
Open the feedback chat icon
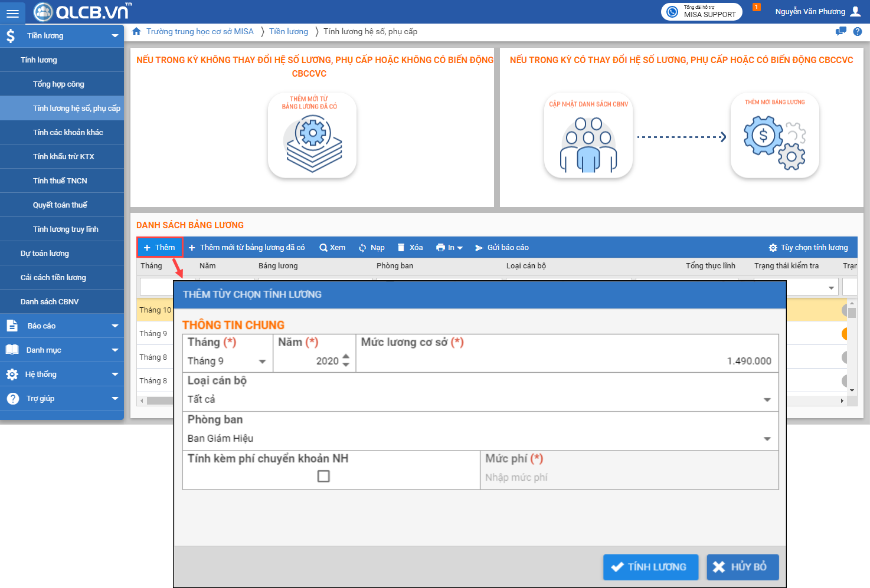coord(840,32)
